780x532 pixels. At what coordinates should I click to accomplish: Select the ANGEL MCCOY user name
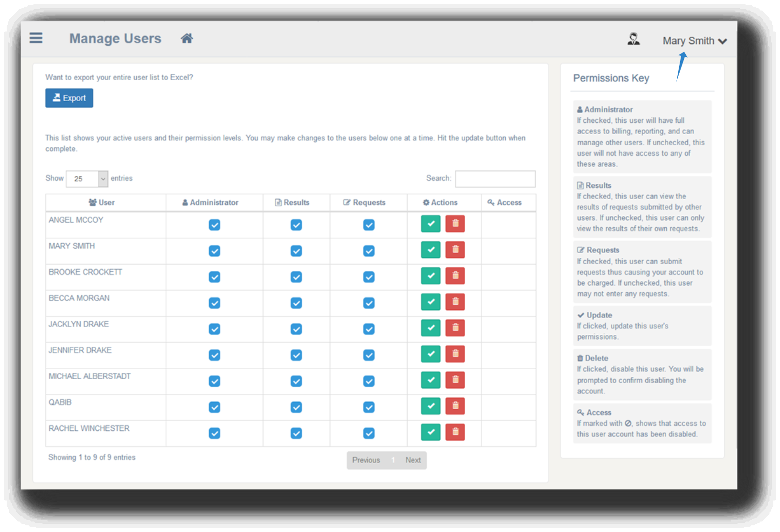tap(76, 220)
